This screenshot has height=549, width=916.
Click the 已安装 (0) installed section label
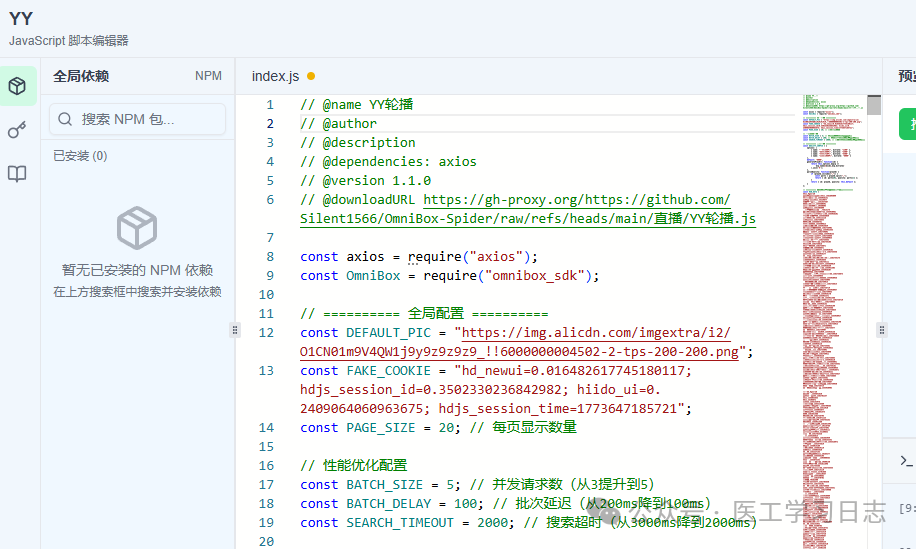(x=80, y=156)
